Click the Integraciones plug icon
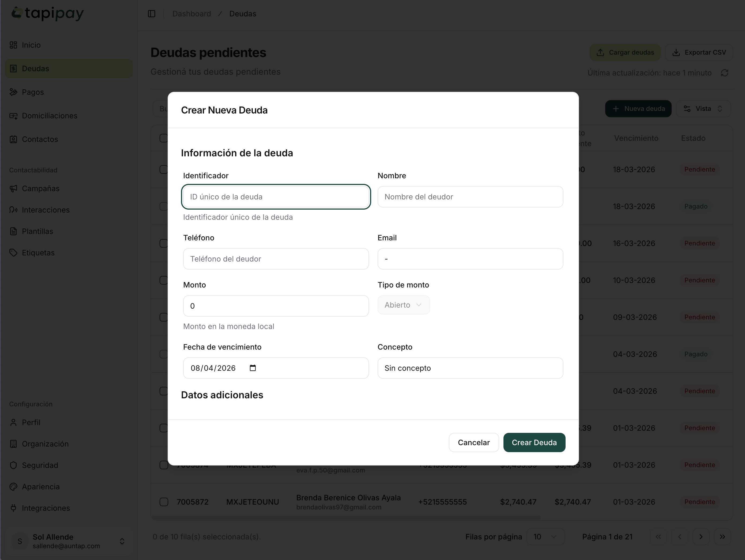 click(13, 508)
